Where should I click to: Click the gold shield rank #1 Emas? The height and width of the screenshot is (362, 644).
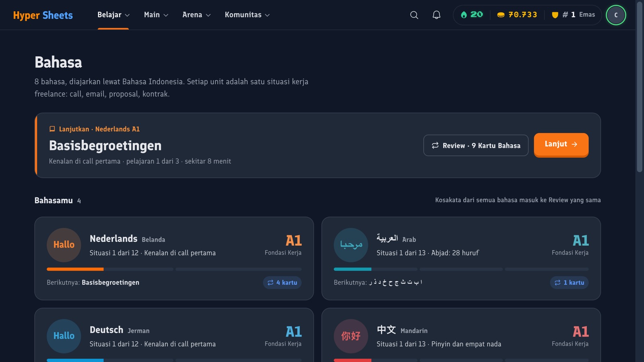click(573, 15)
